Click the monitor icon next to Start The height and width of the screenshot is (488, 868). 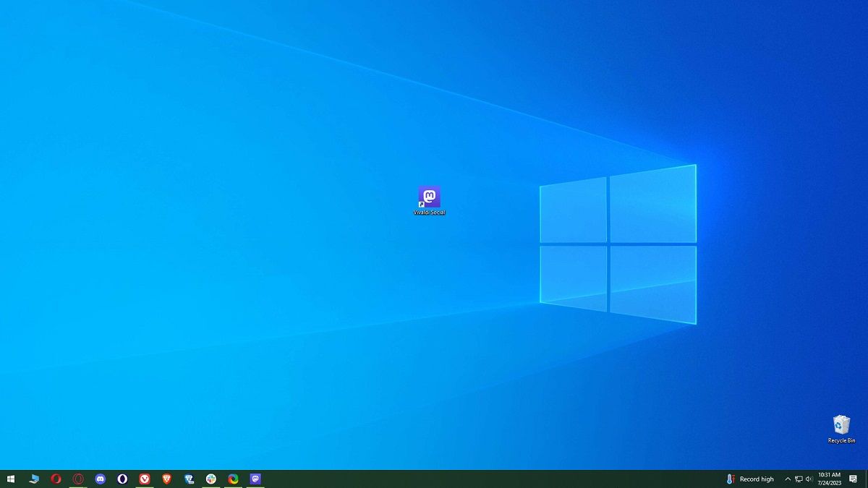pos(34,478)
